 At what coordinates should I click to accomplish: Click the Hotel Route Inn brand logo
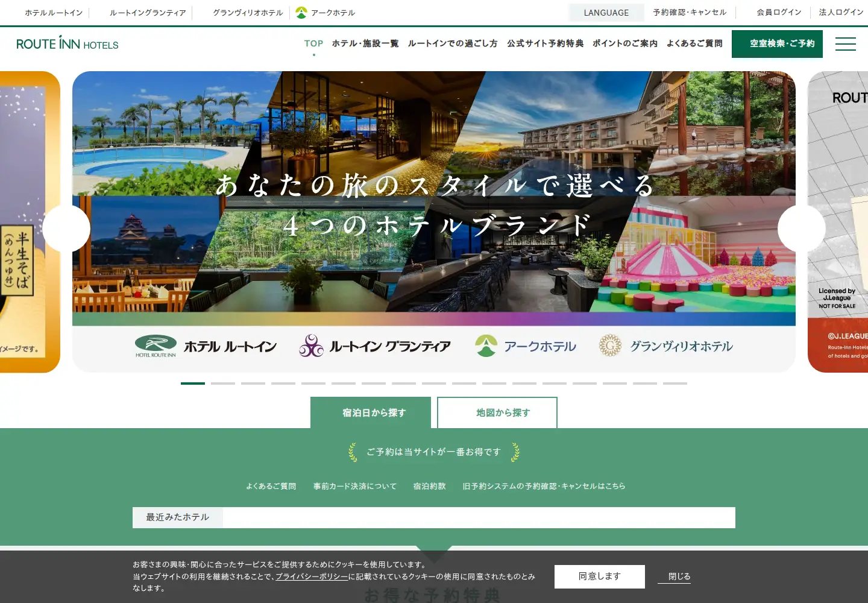(206, 346)
